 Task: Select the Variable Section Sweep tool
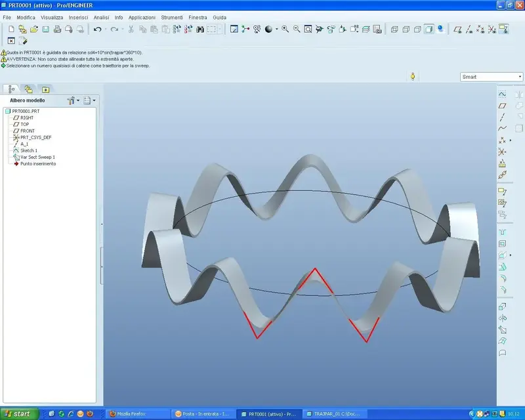502,330
